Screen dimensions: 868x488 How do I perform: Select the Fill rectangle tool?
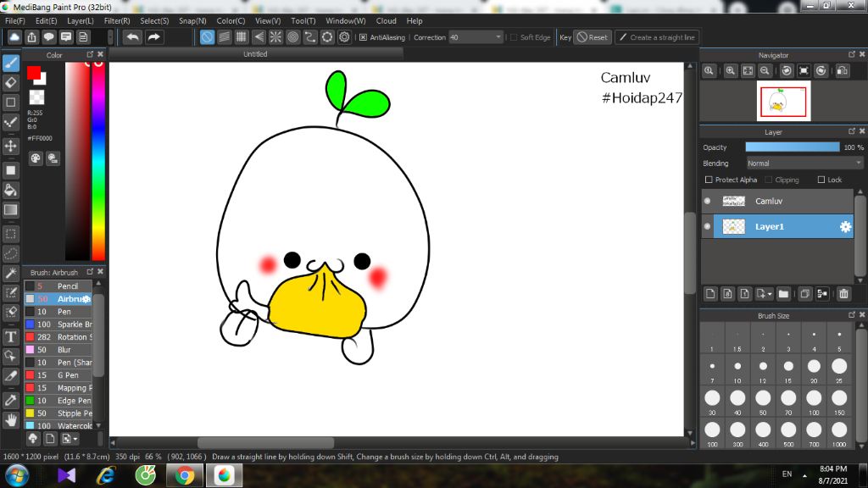click(10, 170)
